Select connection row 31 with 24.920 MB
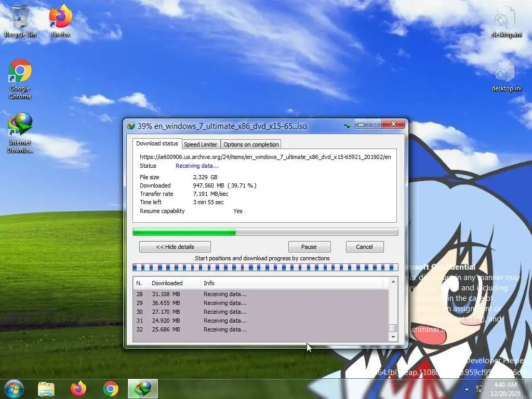This screenshot has width=532, height=399. (x=261, y=321)
